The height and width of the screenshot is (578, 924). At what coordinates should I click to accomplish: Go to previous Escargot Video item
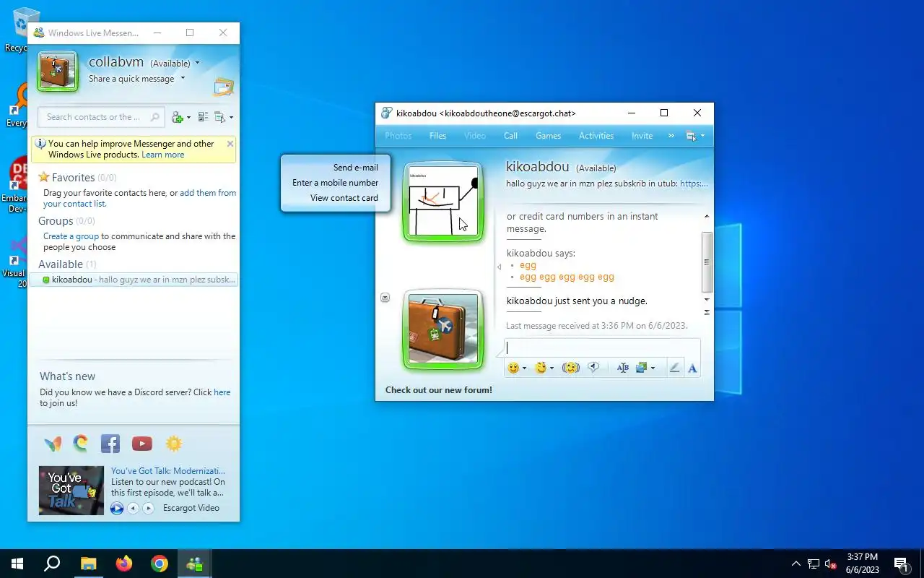[133, 508]
